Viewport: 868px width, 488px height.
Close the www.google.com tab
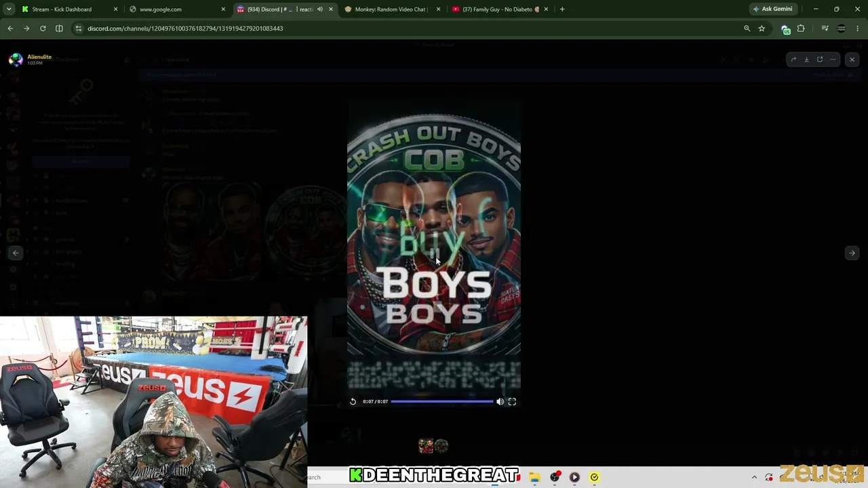click(223, 9)
